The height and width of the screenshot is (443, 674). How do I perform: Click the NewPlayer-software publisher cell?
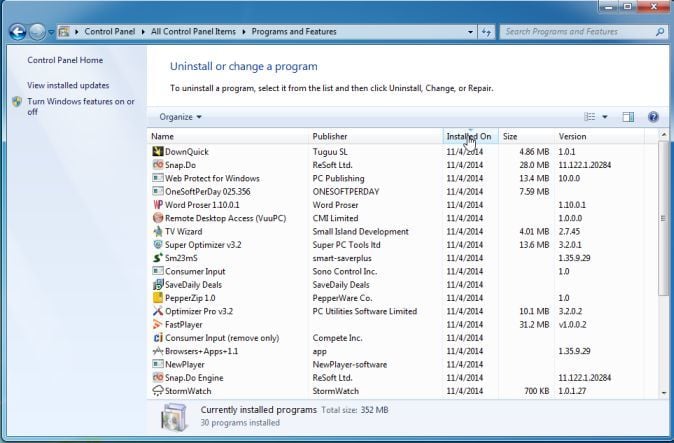pos(349,364)
